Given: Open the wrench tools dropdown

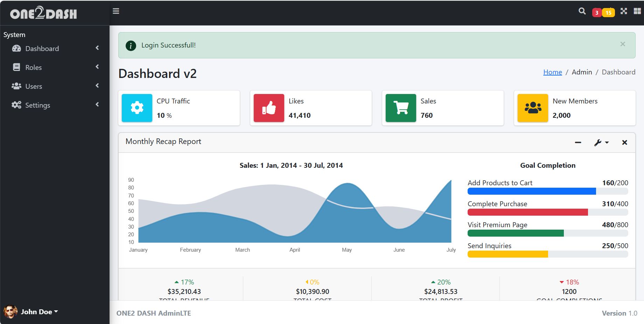Looking at the screenshot, I should [x=601, y=143].
